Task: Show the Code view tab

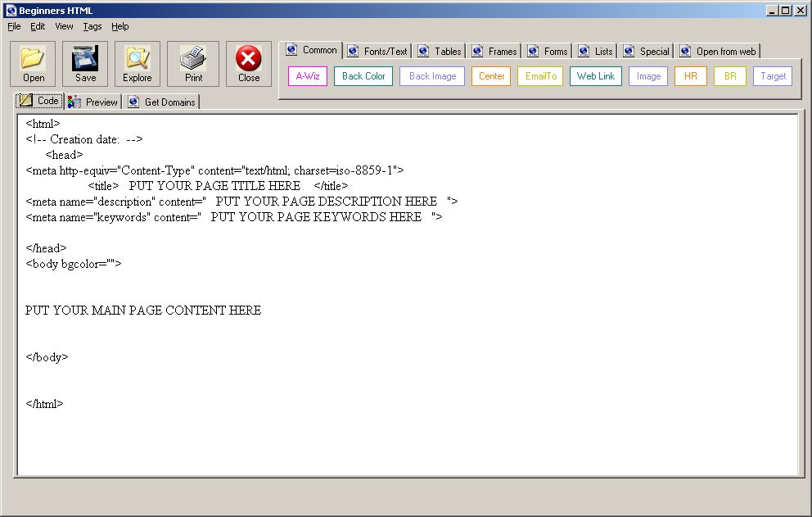Action: (39, 101)
